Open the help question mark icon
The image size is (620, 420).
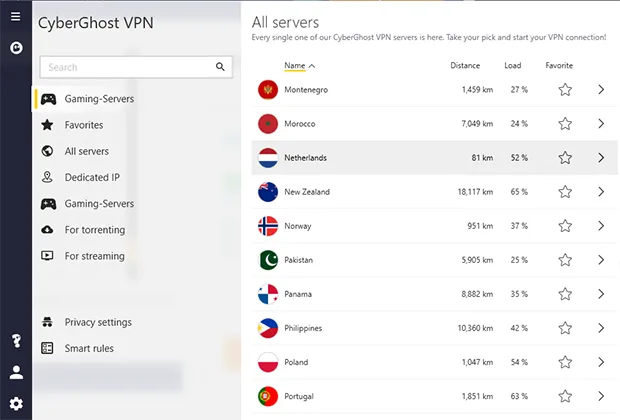[16, 341]
